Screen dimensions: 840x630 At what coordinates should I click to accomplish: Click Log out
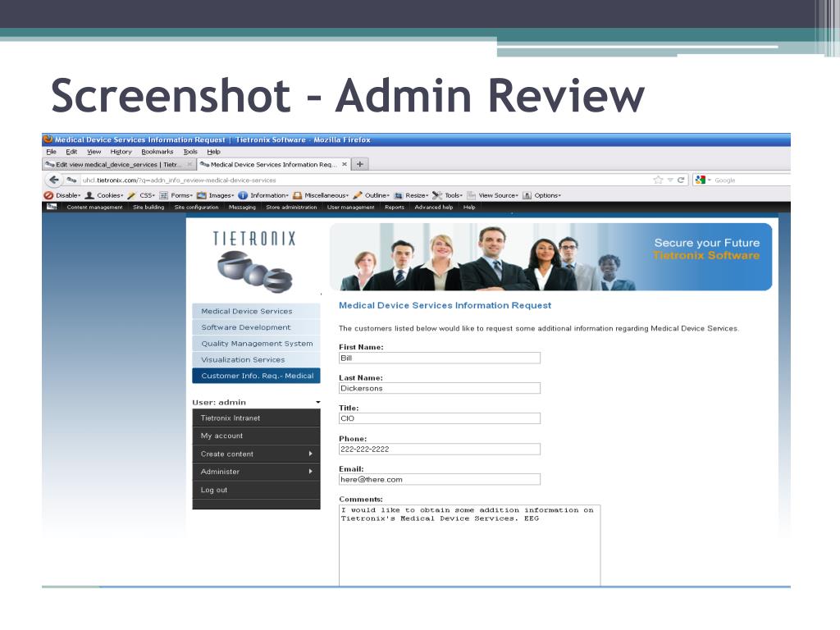point(256,490)
